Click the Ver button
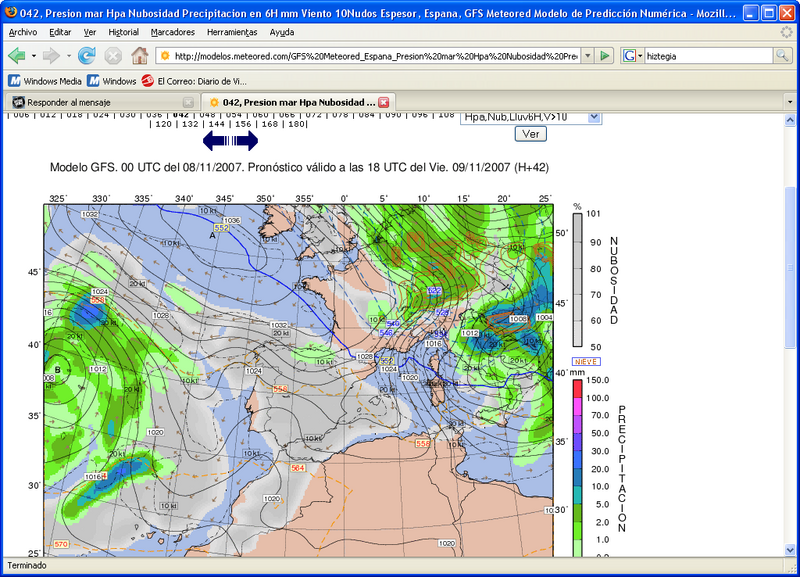The width and height of the screenshot is (800, 577). tap(530, 134)
